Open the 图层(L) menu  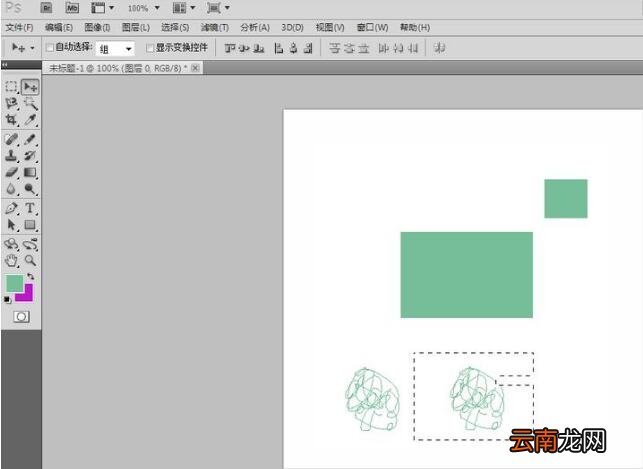(136, 27)
